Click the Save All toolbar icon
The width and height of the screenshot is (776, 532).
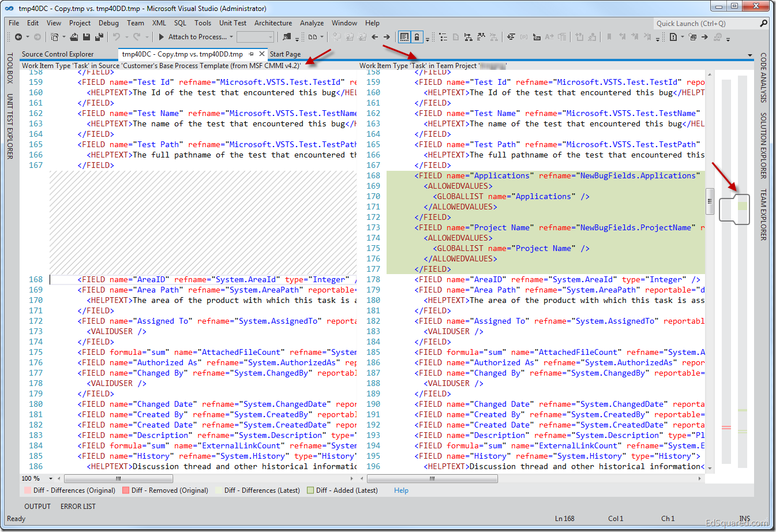coord(99,37)
